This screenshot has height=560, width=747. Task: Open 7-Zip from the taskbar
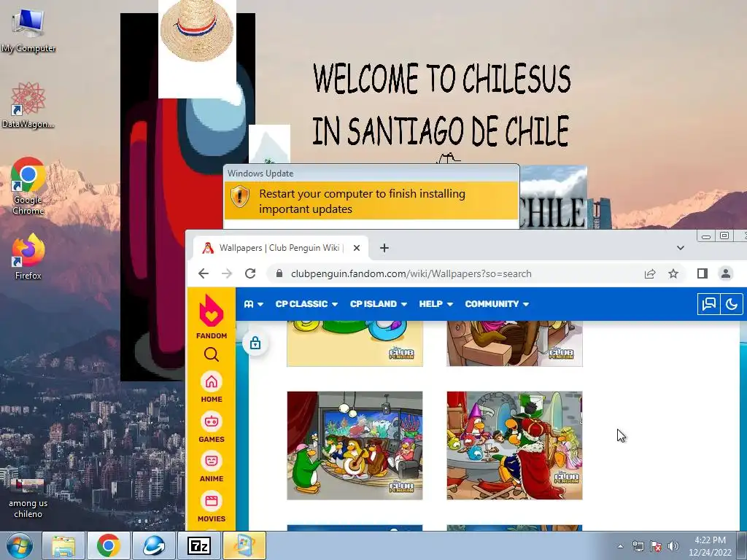(x=198, y=545)
